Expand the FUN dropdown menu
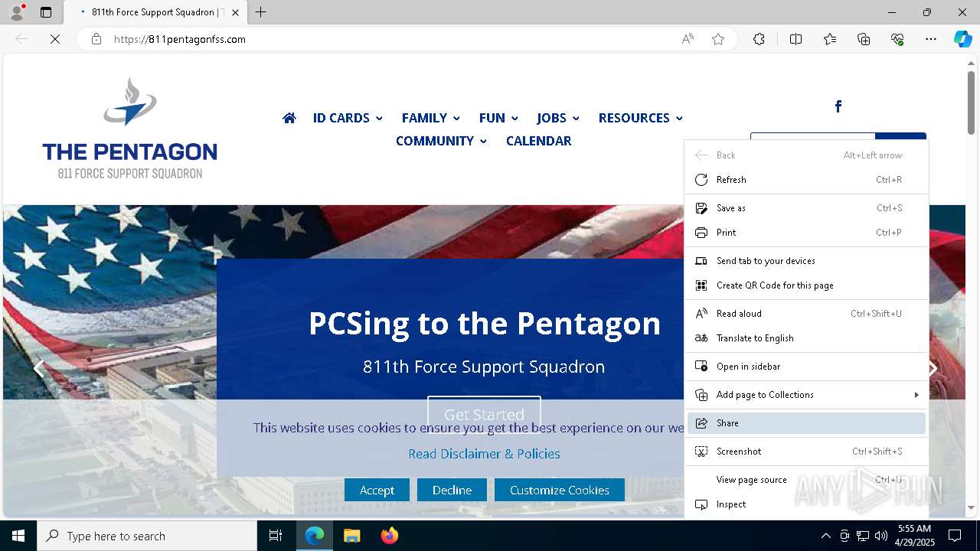The height and width of the screenshot is (551, 980). (x=498, y=118)
